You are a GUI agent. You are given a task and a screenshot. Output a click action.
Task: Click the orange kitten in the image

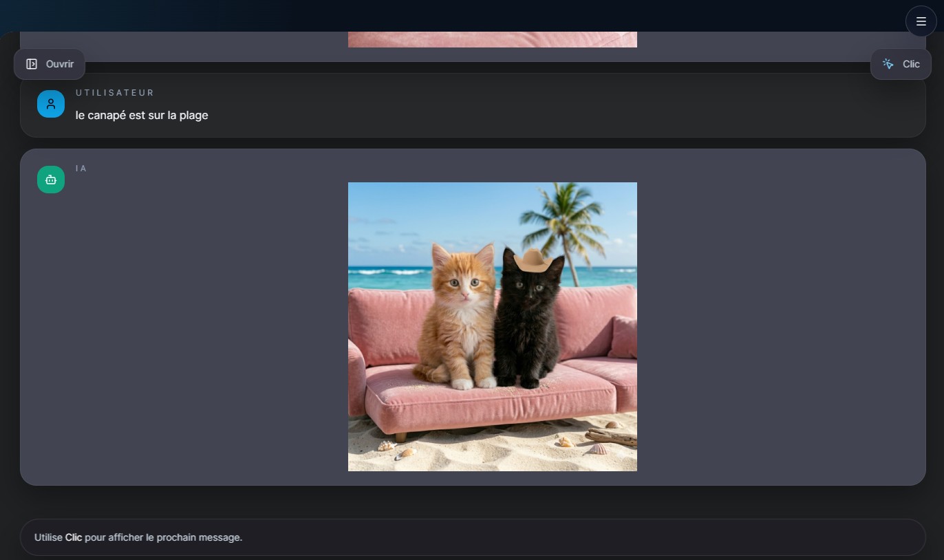click(x=459, y=316)
